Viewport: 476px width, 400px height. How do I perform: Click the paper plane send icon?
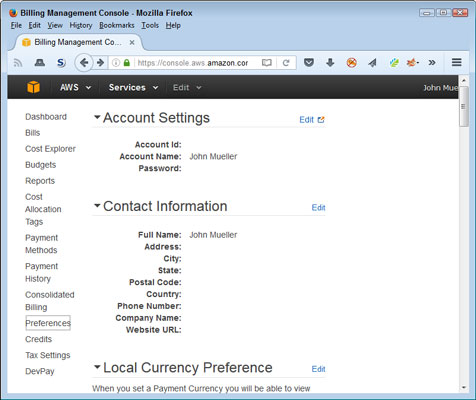pos(372,62)
